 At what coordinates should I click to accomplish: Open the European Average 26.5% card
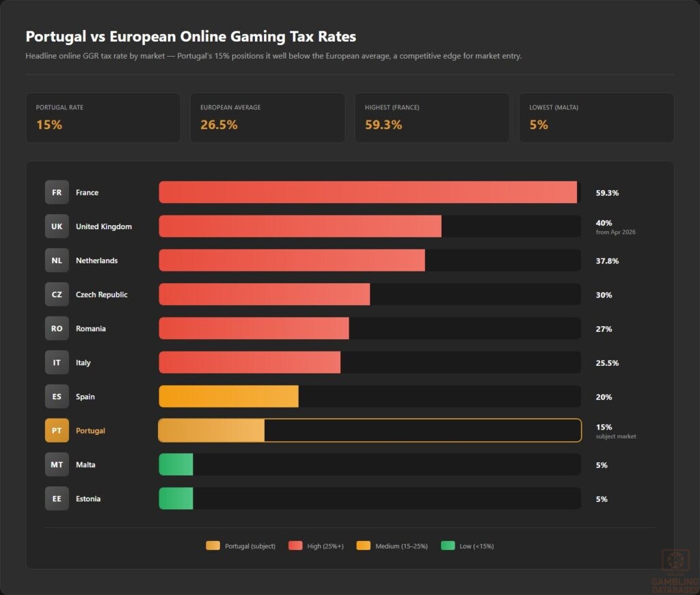267,118
